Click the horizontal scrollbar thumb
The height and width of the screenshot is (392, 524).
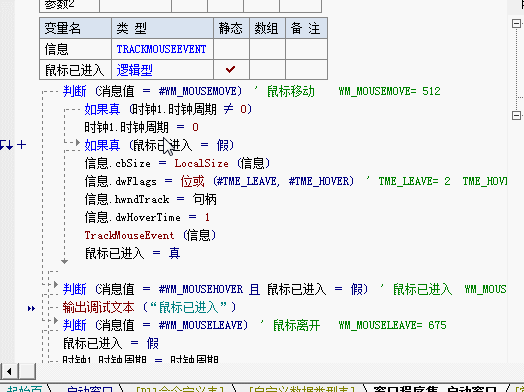tap(27, 371)
